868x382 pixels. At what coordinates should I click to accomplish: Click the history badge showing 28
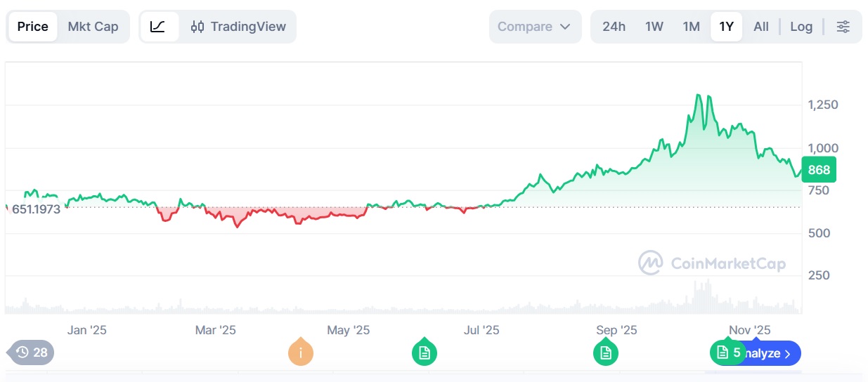[x=32, y=353]
